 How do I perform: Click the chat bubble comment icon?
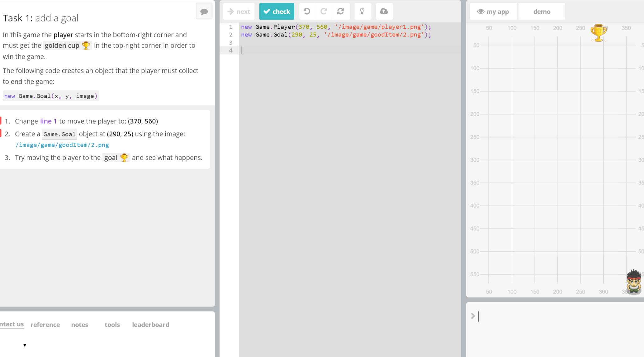(204, 12)
